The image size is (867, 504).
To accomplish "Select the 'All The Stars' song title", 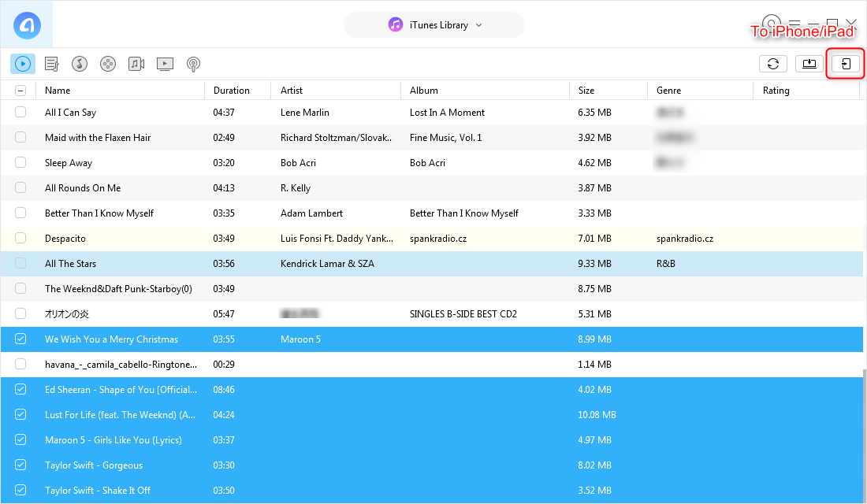I will coord(70,264).
